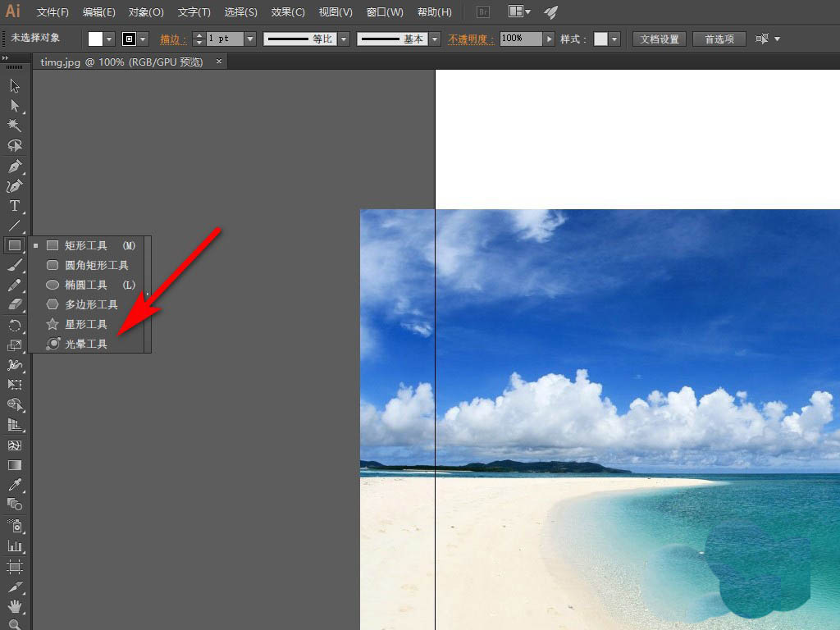Choose the Free Transform tool
This screenshot has height=630, width=840.
point(15,385)
